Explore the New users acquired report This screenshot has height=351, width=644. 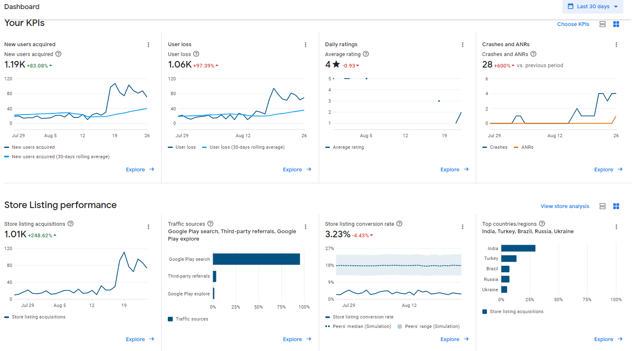(140, 170)
